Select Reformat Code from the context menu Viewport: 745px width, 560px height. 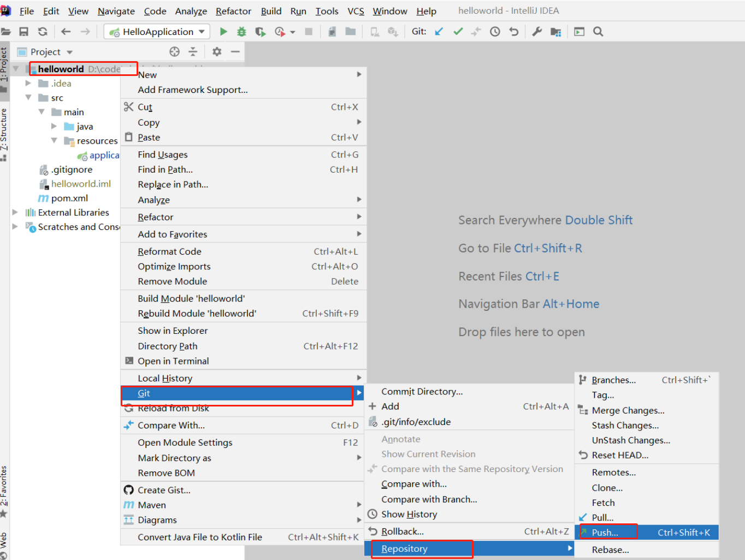(243, 251)
